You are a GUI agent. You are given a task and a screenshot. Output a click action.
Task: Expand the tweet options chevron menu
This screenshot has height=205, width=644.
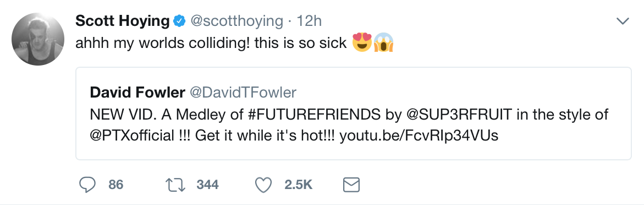click(623, 21)
